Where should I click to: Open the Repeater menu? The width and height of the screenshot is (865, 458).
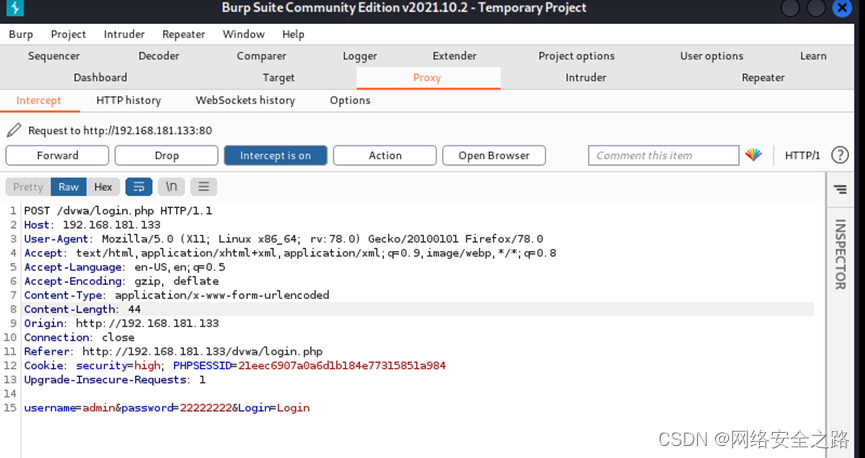click(x=184, y=34)
